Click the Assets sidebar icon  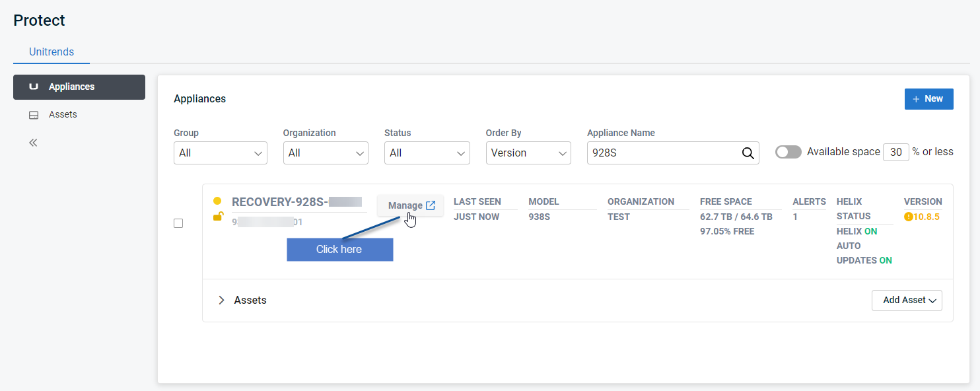point(34,115)
